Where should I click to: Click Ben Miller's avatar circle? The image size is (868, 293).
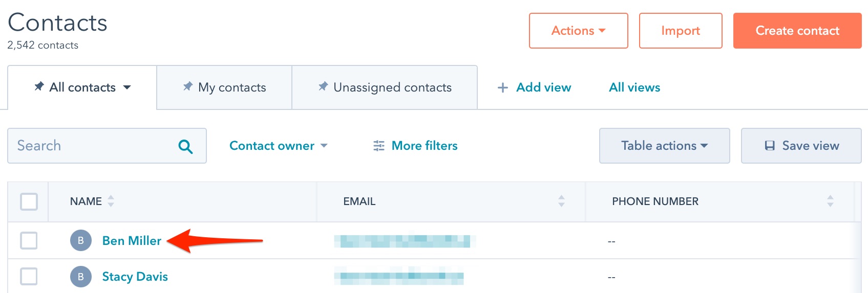pyautogui.click(x=81, y=240)
